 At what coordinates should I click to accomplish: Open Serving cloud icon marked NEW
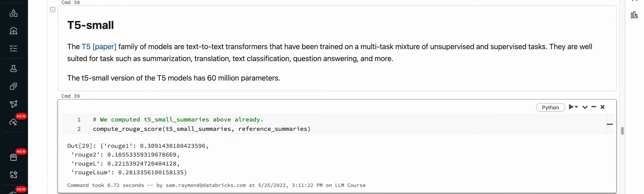[13, 122]
